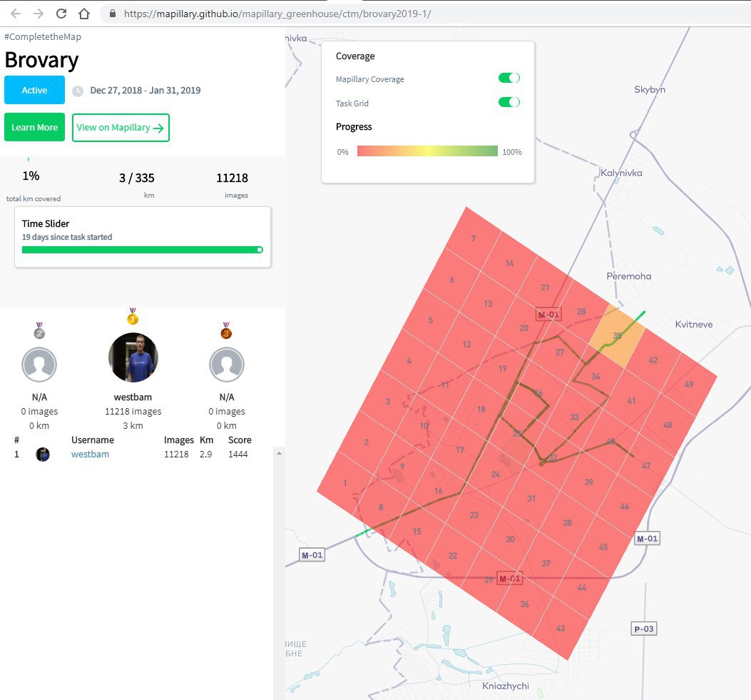This screenshot has width=751, height=700.
Task: Click the #CompletetheMap hashtag text
Action: [43, 36]
